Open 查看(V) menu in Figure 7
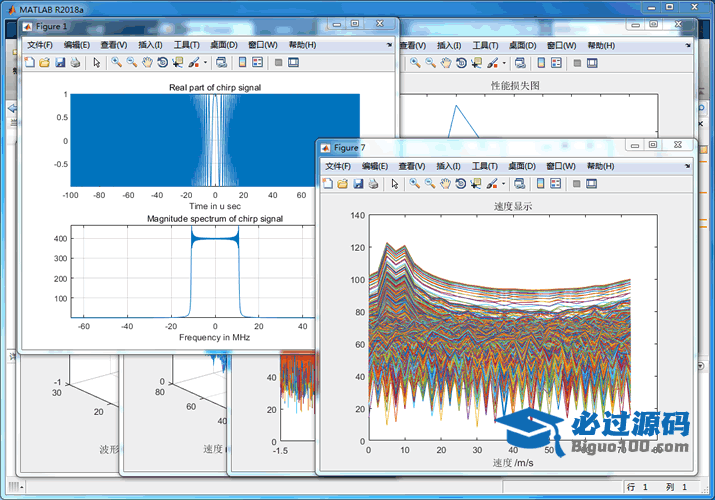The width and height of the screenshot is (715, 500). 412,166
